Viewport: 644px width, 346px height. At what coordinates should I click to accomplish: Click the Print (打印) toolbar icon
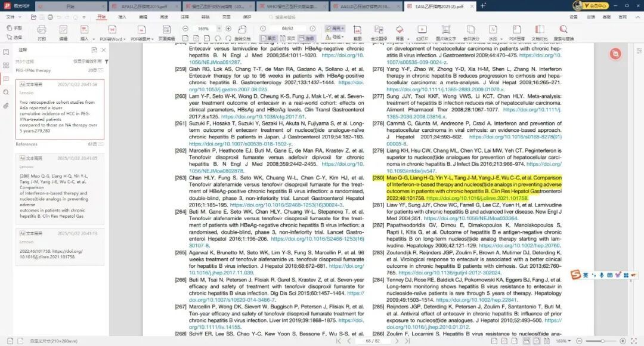coord(42,32)
